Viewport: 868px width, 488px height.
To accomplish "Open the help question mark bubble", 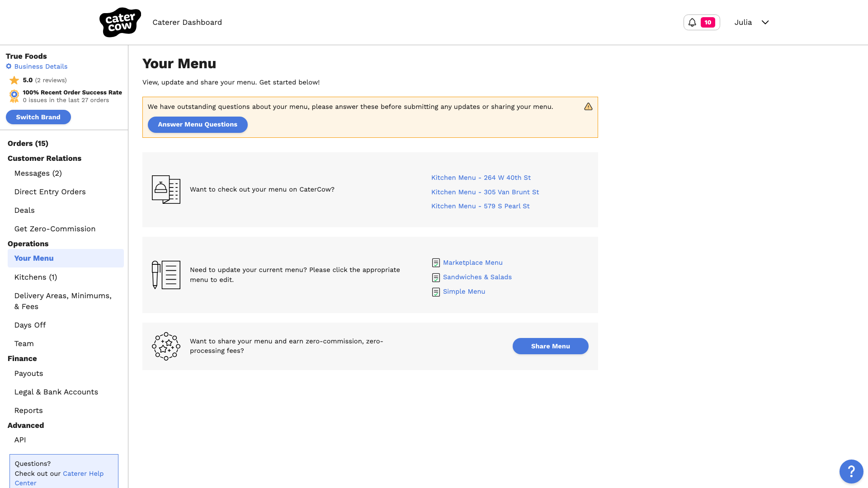I will [851, 471].
